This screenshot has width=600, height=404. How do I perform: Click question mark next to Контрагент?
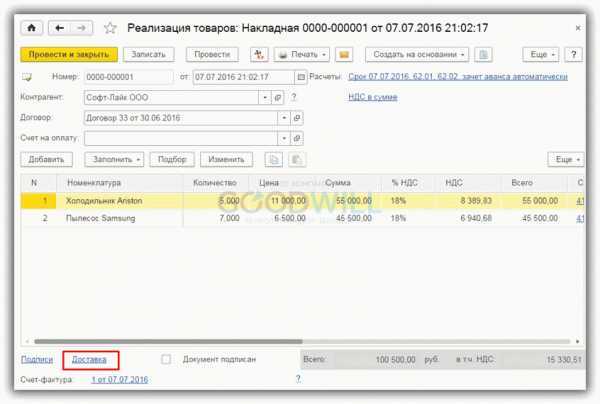(293, 97)
